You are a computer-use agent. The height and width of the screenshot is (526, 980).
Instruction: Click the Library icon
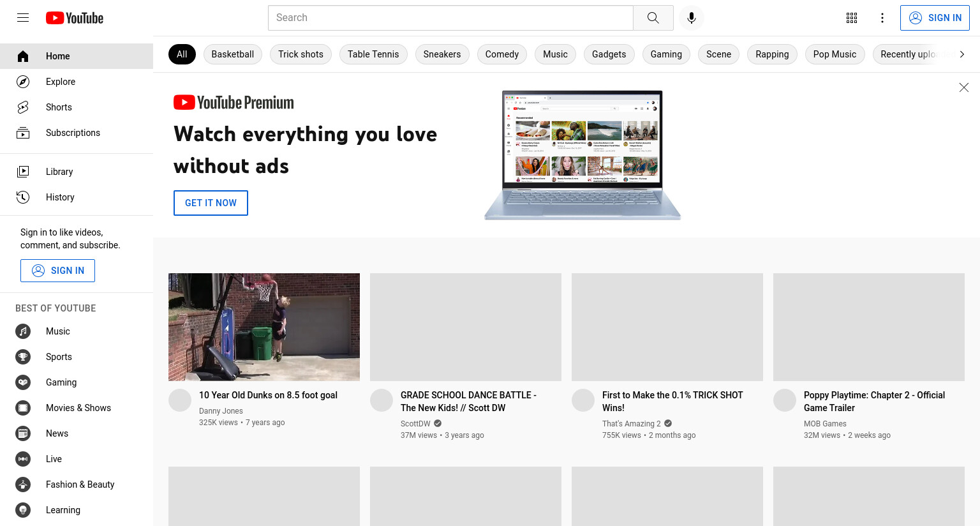(x=23, y=171)
